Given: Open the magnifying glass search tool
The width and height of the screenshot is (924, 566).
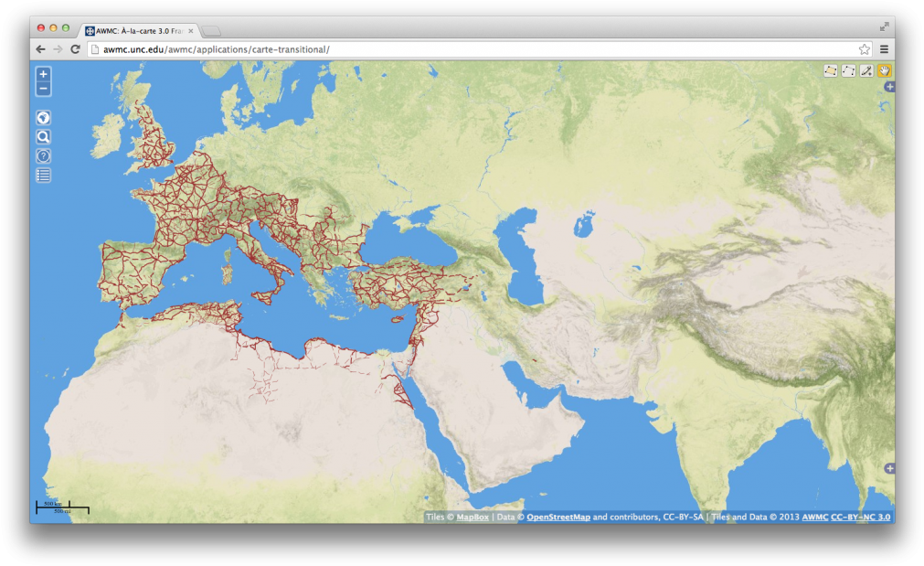Looking at the screenshot, I should [x=43, y=137].
